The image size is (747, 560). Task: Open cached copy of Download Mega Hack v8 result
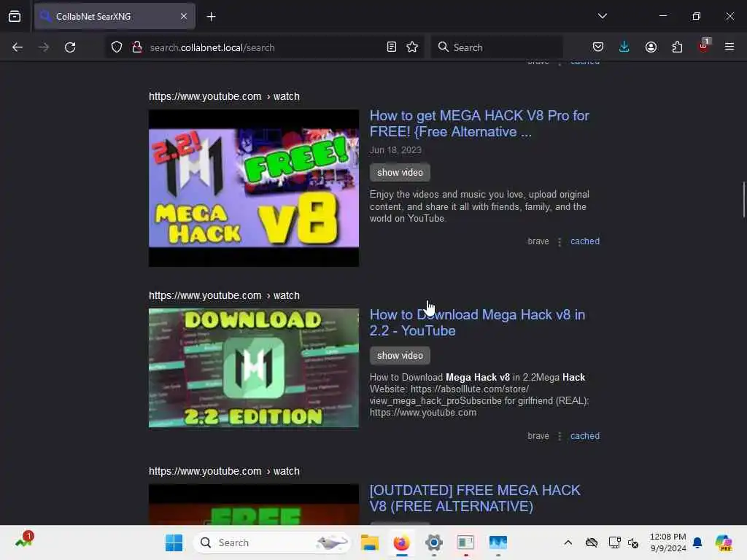(584, 436)
